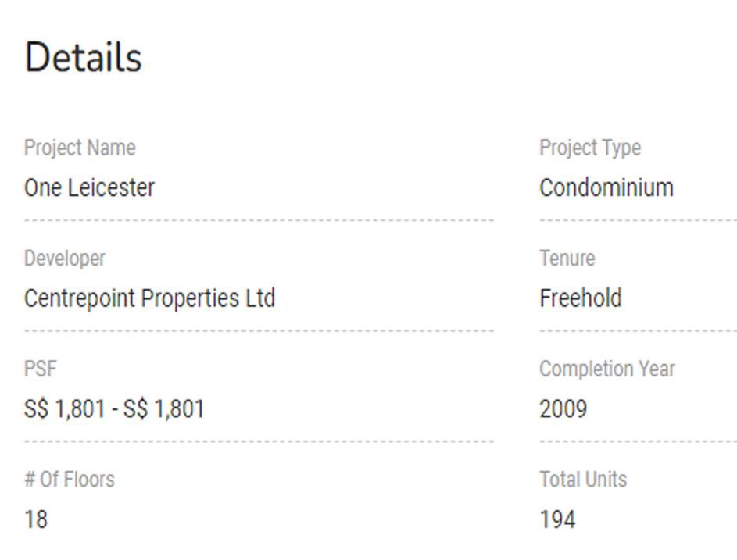Click the S$ 1,801 - S$ 1,801 price range

point(114,408)
